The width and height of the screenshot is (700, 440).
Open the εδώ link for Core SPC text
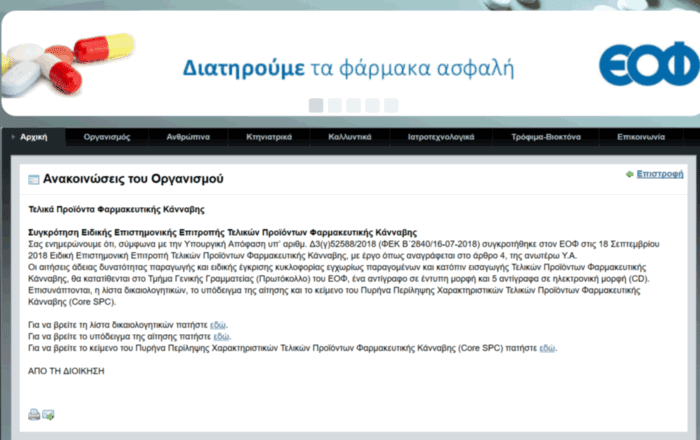point(547,348)
